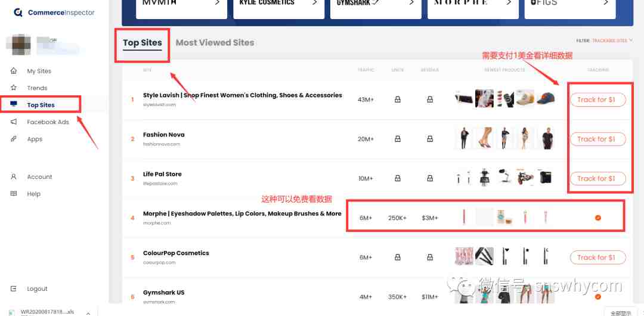Click Track for $1 for Fashion Nova
644x316 pixels.
click(x=597, y=139)
